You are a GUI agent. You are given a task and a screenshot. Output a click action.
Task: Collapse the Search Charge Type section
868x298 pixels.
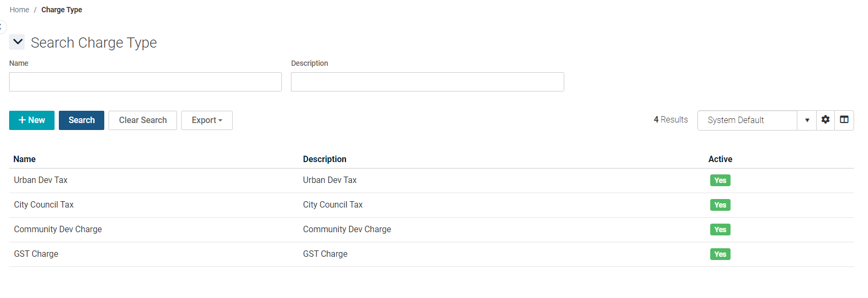[18, 42]
